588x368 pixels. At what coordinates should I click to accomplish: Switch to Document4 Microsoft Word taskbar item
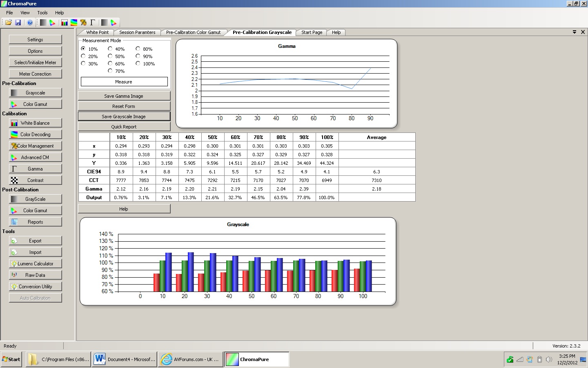(x=125, y=359)
